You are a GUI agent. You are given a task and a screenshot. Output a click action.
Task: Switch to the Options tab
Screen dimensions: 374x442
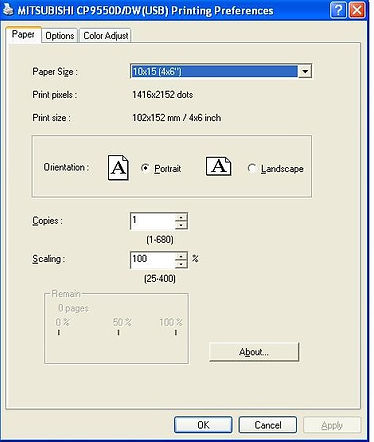(60, 36)
